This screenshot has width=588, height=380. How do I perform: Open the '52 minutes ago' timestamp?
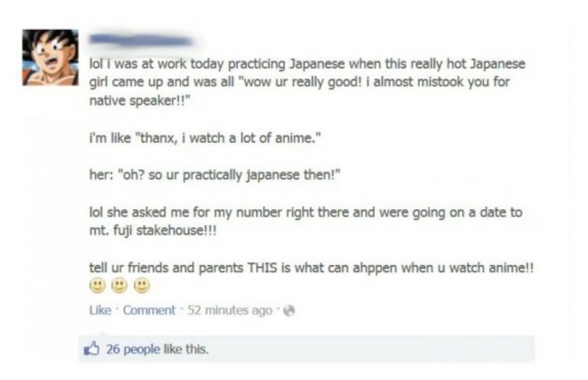pos(230,310)
